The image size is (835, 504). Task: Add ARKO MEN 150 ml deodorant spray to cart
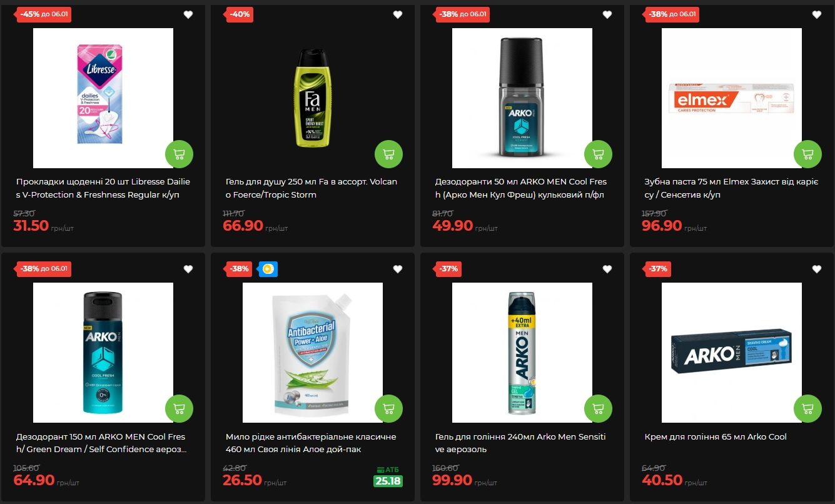tap(180, 408)
